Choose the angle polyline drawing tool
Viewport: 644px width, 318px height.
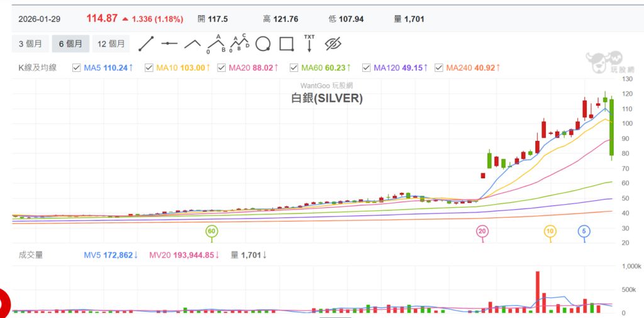pyautogui.click(x=192, y=43)
